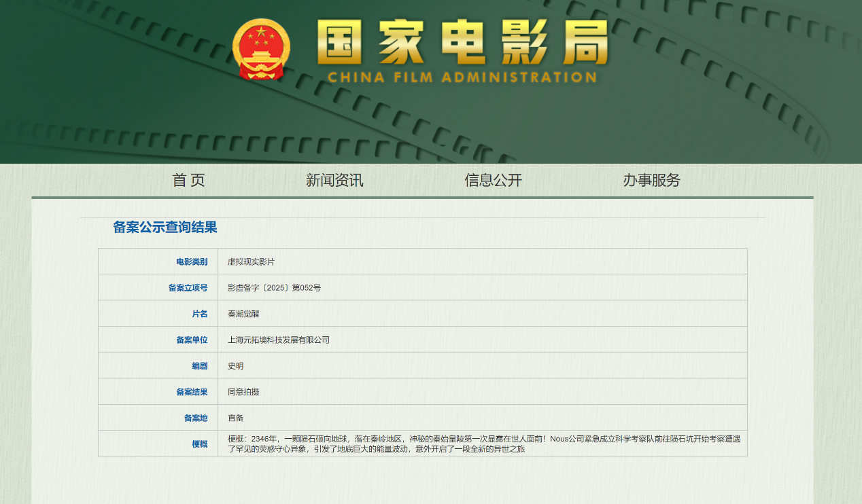This screenshot has height=504, width=862.
Task: Select the film title 秦潮觉醒
Action: pos(243,313)
